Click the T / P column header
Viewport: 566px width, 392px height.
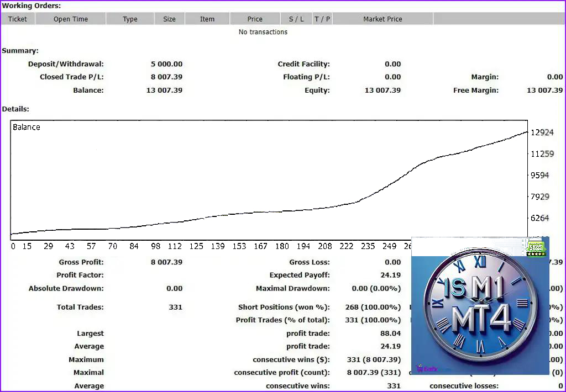pos(322,19)
